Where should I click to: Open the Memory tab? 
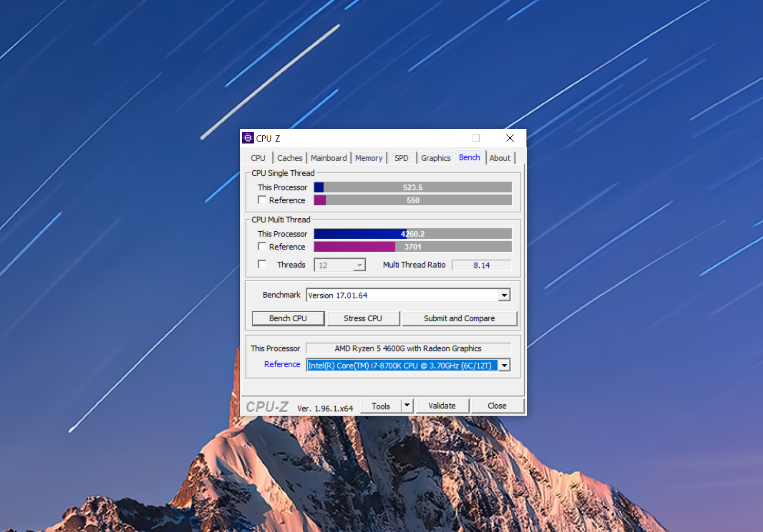tap(369, 158)
